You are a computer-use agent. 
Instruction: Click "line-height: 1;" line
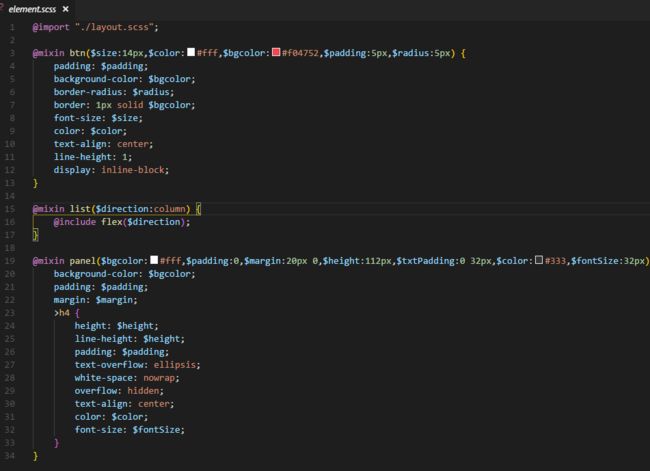click(x=93, y=157)
